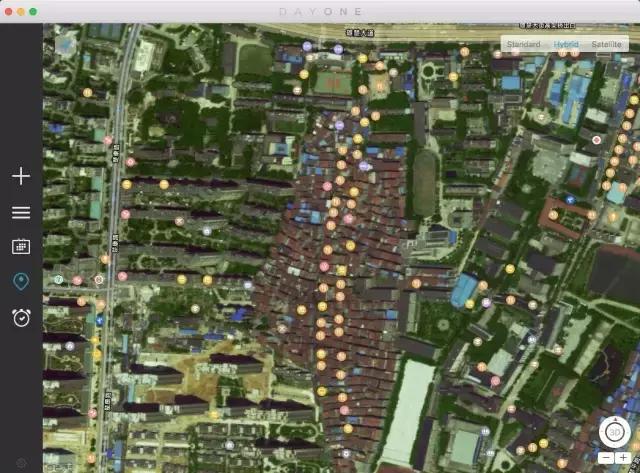Screen dimensions: 640x473
Task: Click the yellow minimize window button
Action: coord(21,12)
